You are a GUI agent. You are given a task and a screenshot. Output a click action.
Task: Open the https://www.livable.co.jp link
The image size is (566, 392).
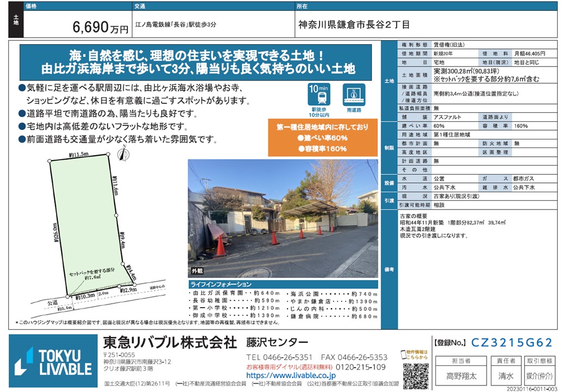pyautogui.click(x=291, y=376)
